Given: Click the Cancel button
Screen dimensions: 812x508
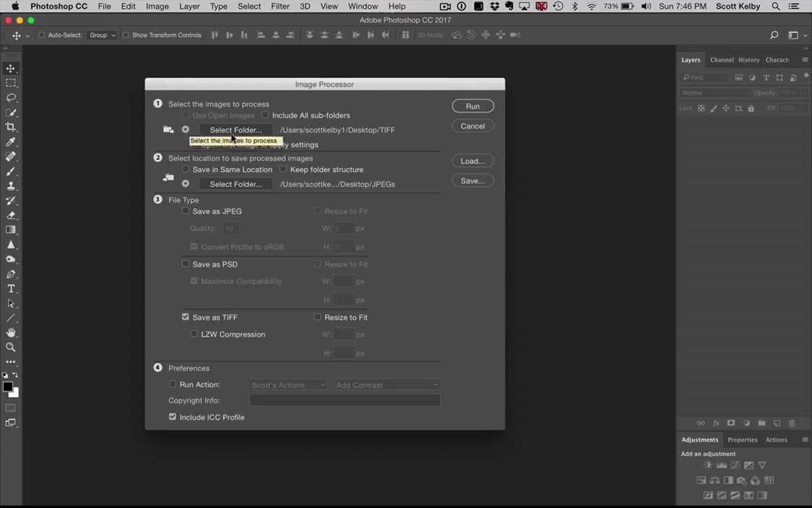Looking at the screenshot, I should [x=473, y=126].
